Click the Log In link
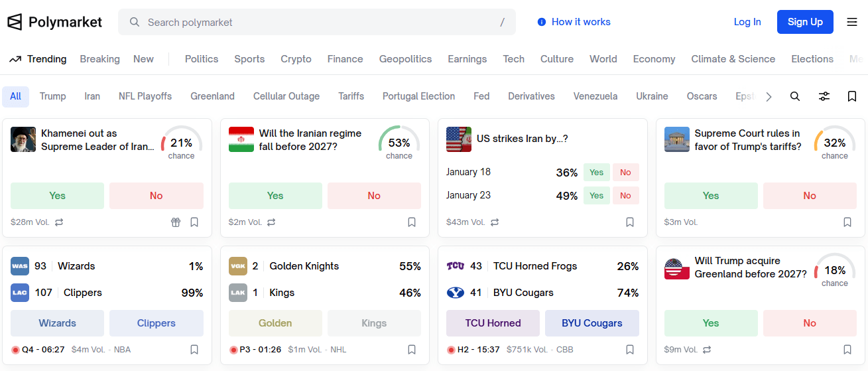The height and width of the screenshot is (371, 868). pyautogui.click(x=747, y=22)
